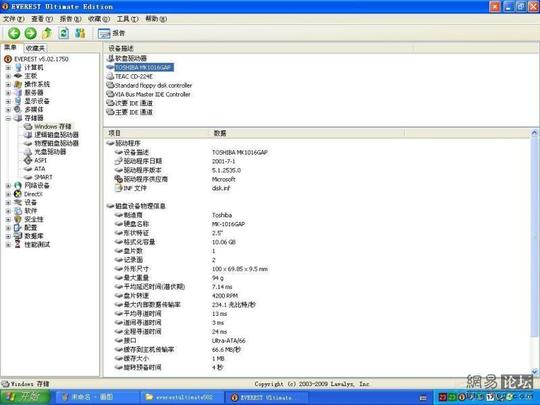The image size is (540, 405).
Task: Go up one level with the Up arrow icon
Action: coord(47,33)
